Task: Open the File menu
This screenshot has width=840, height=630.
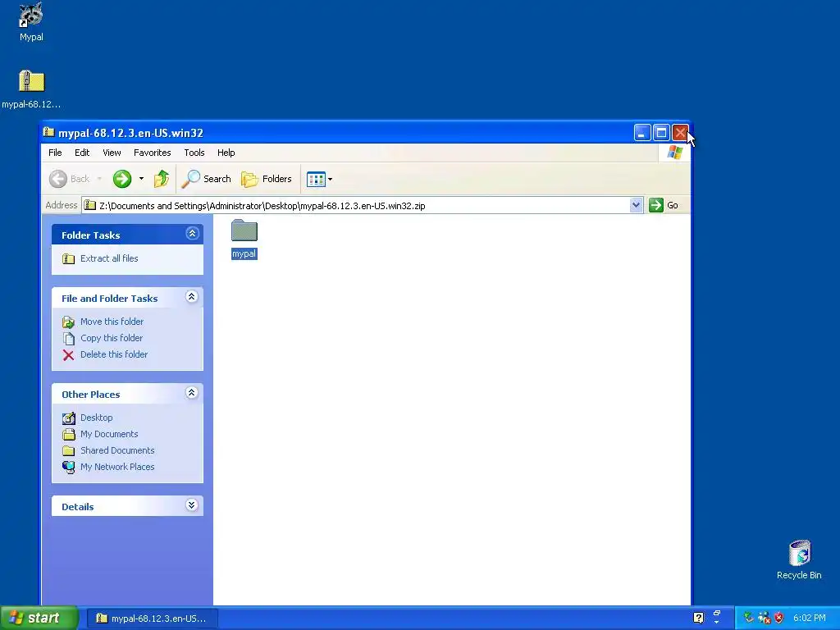Action: (x=55, y=153)
